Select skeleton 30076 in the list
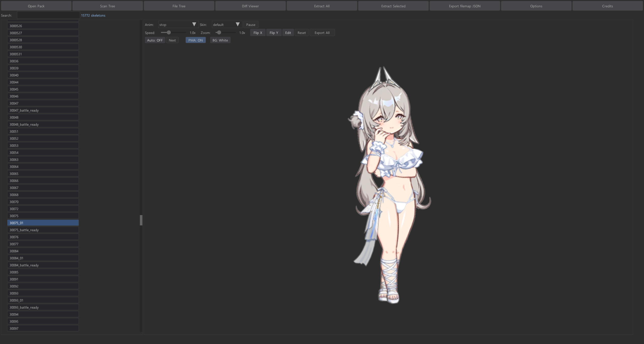 coord(43,237)
